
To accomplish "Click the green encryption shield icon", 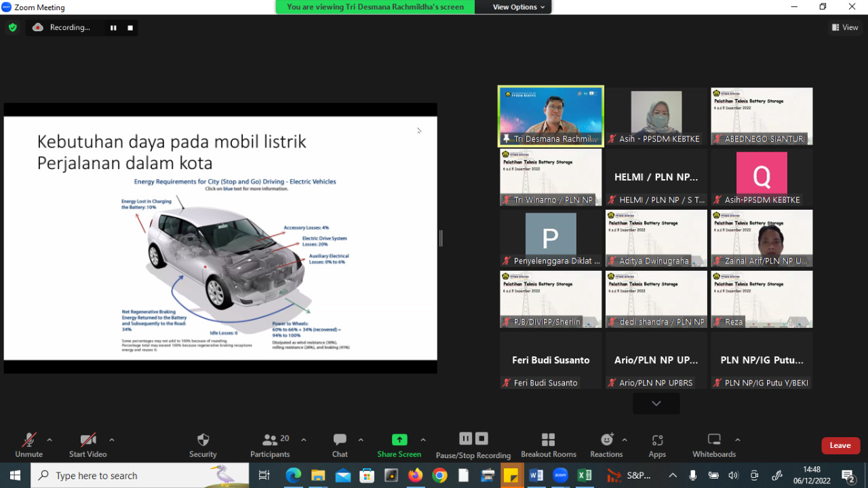I will [12, 27].
